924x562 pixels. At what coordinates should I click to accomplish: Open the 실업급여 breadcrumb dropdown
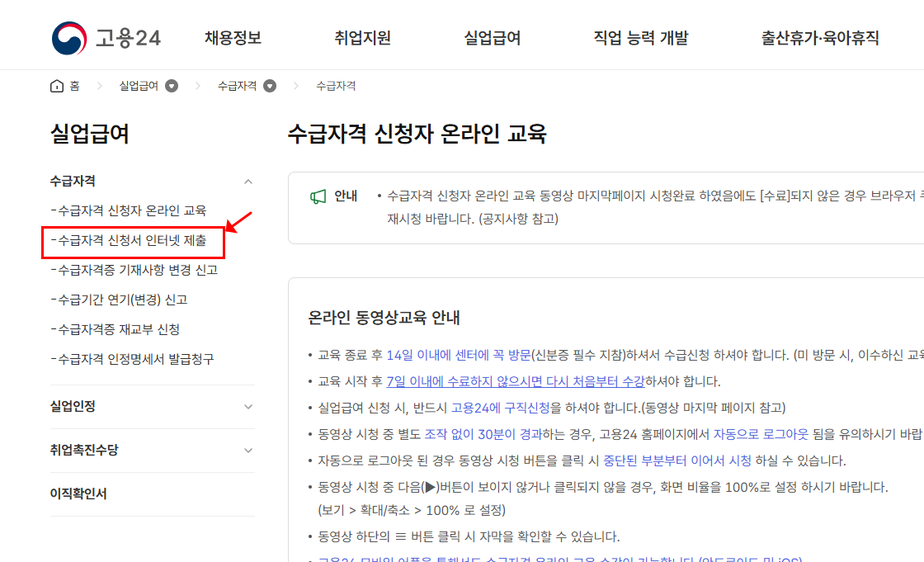click(170, 85)
